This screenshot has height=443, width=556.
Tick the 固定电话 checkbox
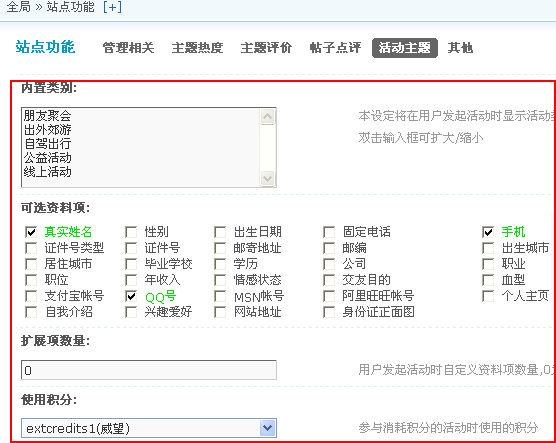coord(329,232)
